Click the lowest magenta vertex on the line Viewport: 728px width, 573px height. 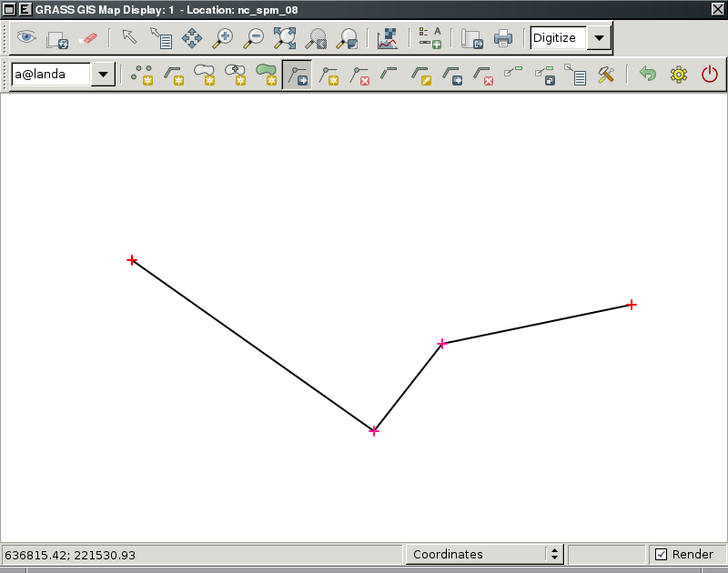click(x=374, y=431)
